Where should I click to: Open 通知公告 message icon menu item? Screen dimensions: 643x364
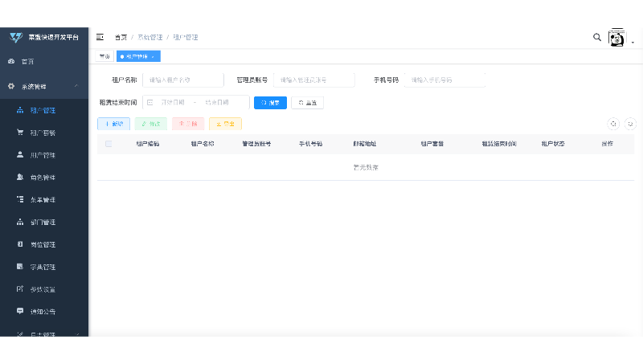[44, 312]
